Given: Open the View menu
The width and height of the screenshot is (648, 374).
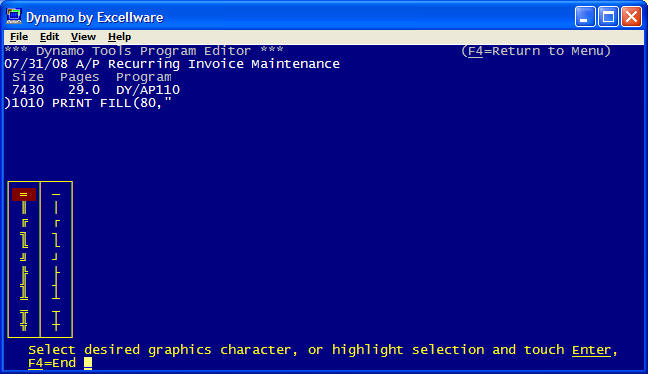Looking at the screenshot, I should pos(83,37).
